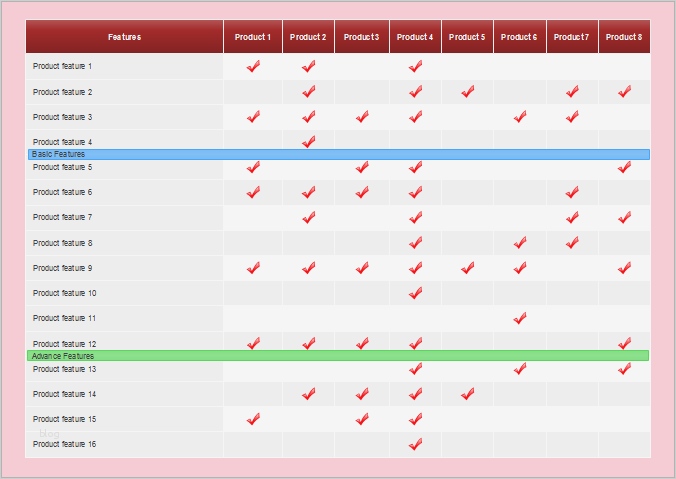Click Product 8 checkmark in feature 5 row
This screenshot has width=676, height=479.
point(624,167)
